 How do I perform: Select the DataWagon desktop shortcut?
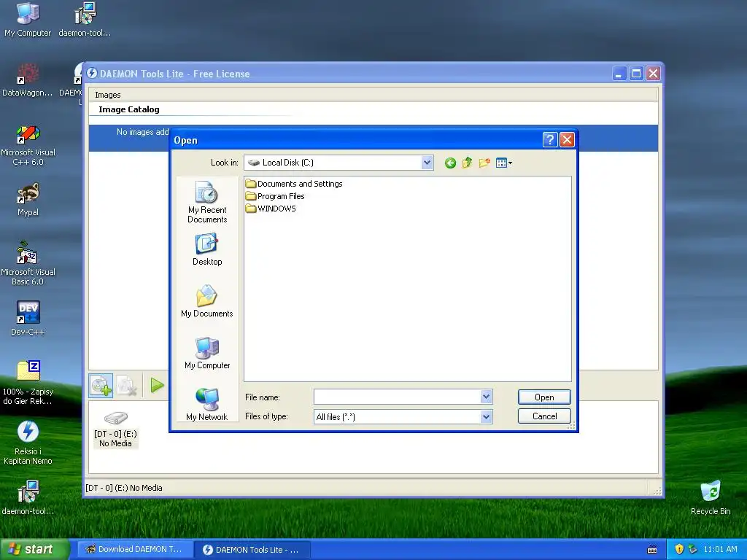tap(28, 79)
